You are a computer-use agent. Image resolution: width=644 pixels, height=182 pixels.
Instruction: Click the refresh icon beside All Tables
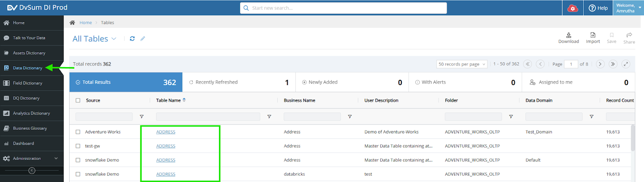(x=132, y=39)
